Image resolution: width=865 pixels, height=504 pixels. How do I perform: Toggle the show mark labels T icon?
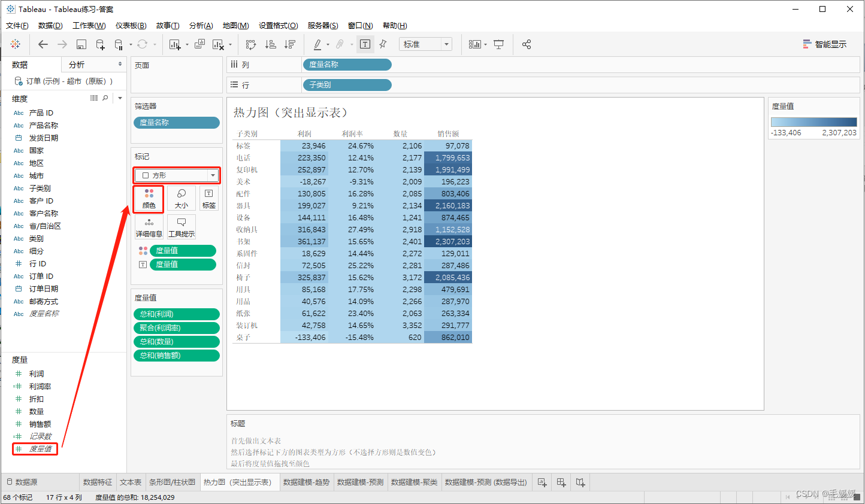[365, 44]
